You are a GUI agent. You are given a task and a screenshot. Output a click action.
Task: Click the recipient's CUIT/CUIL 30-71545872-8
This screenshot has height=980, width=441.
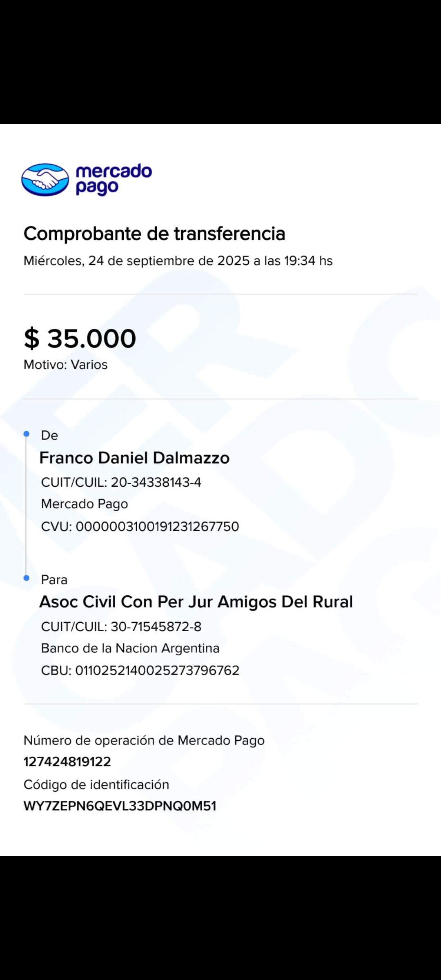121,626
